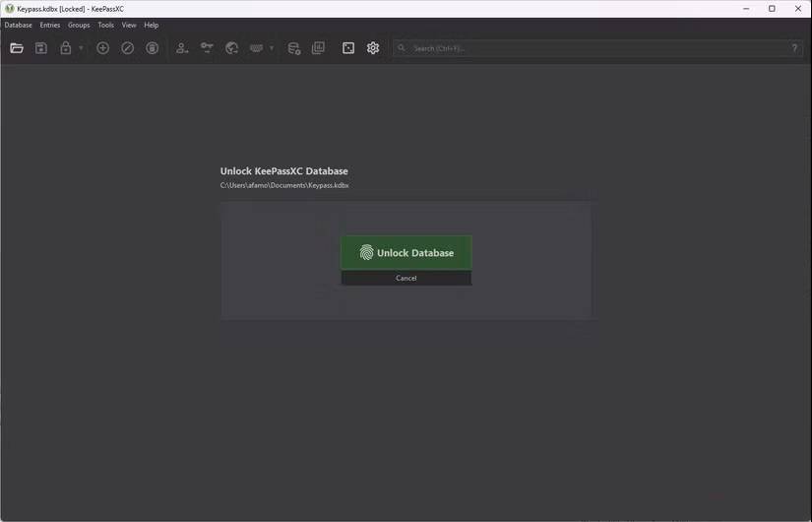The image size is (812, 522).
Task: Click the Cancel button
Action: (x=406, y=278)
